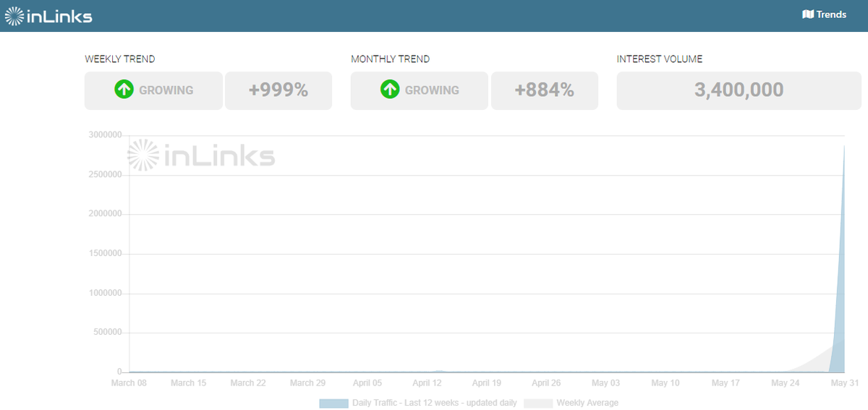Viewport: 868px width, 410px height.
Task: Click the weekly +999% value box
Action: (x=278, y=90)
